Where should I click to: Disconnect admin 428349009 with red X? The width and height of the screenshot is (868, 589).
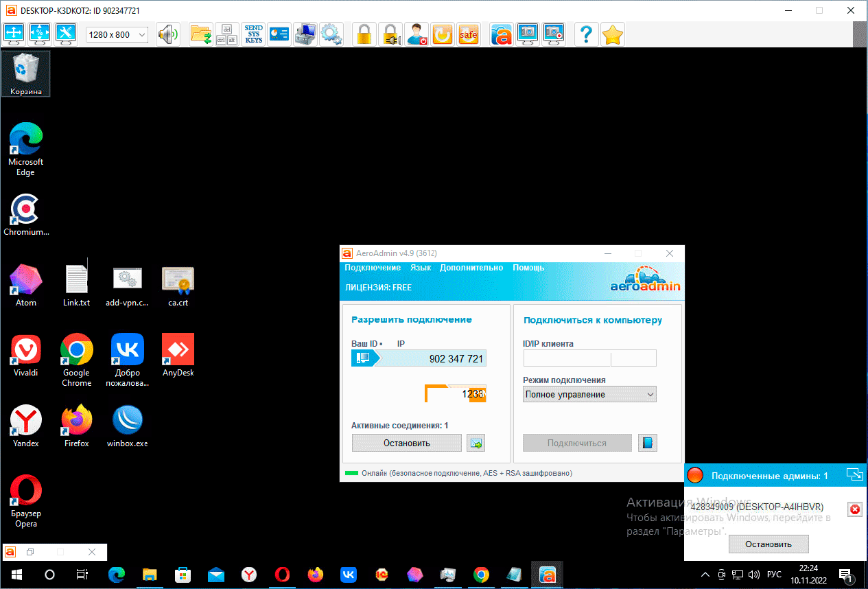pos(855,509)
